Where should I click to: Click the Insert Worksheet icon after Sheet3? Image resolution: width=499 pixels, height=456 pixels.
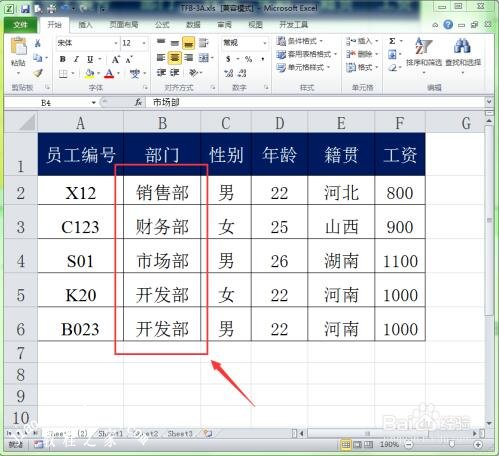point(208,433)
